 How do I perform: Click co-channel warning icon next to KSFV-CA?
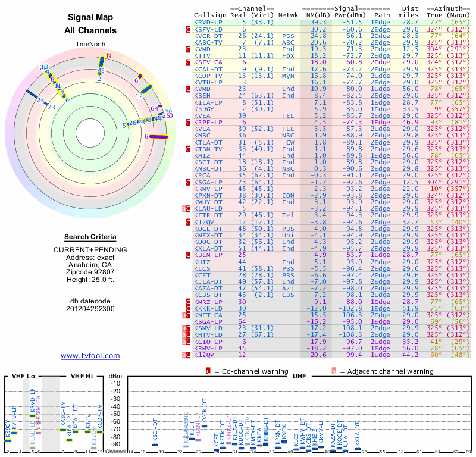(x=188, y=62)
